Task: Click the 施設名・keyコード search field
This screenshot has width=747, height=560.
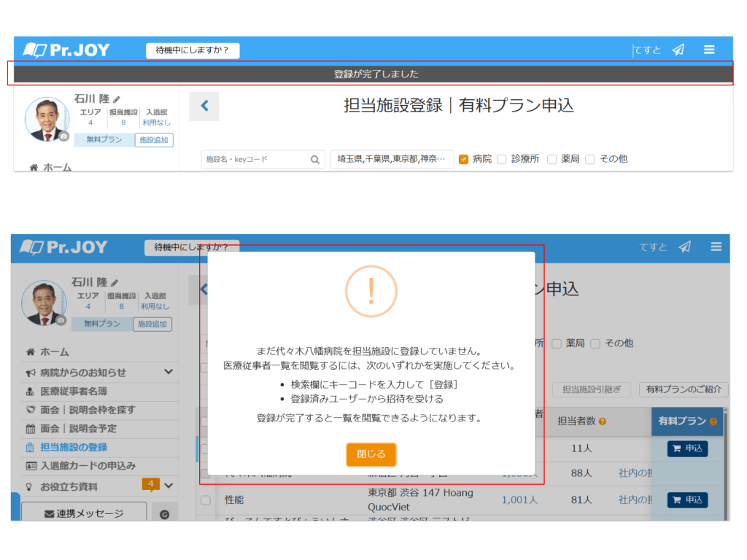Action: pos(255,160)
